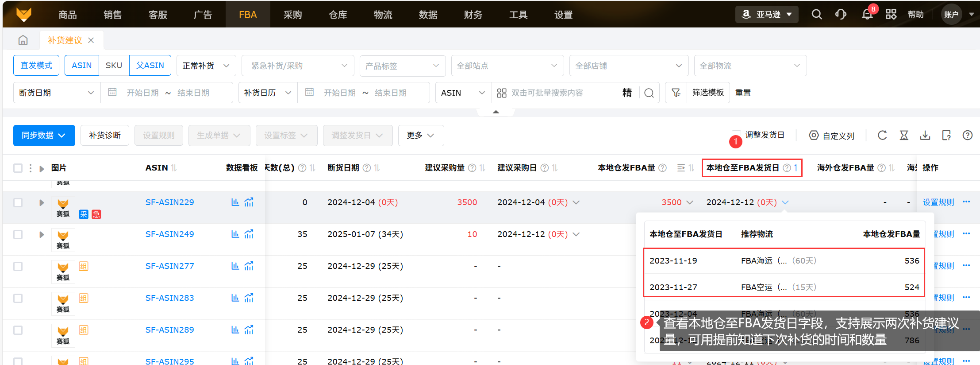Open the 销售 menu
Viewport: 980px width, 365px height.
click(113, 15)
